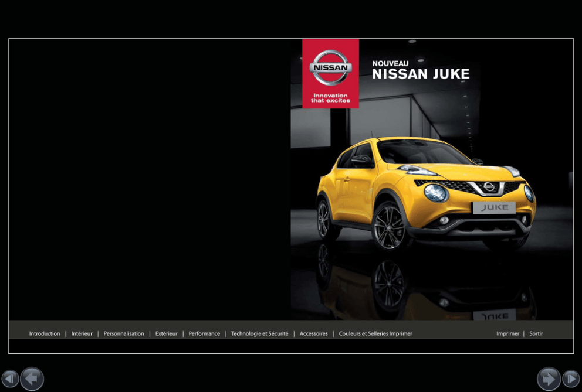Go to Accessoires section
Viewport: 582px width, 392px height.
(314, 333)
